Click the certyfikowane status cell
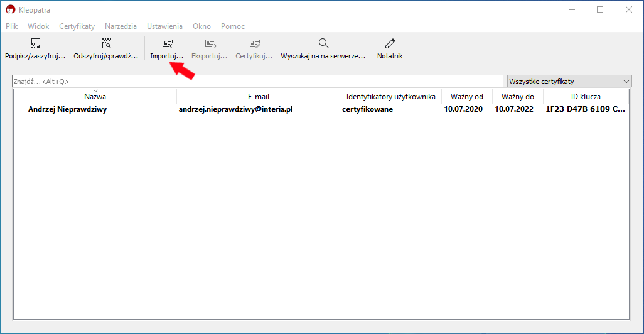Screen dimensions: 644x334 point(368,109)
